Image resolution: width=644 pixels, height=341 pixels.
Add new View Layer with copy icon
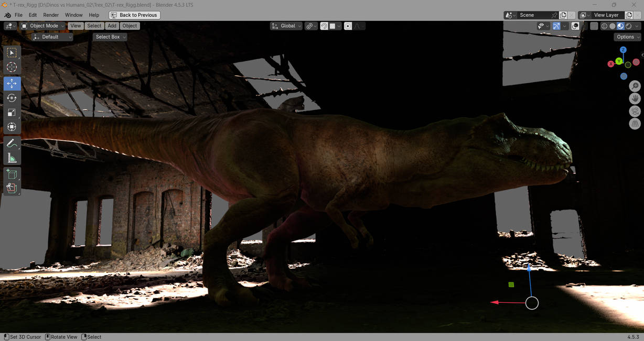[x=629, y=15]
